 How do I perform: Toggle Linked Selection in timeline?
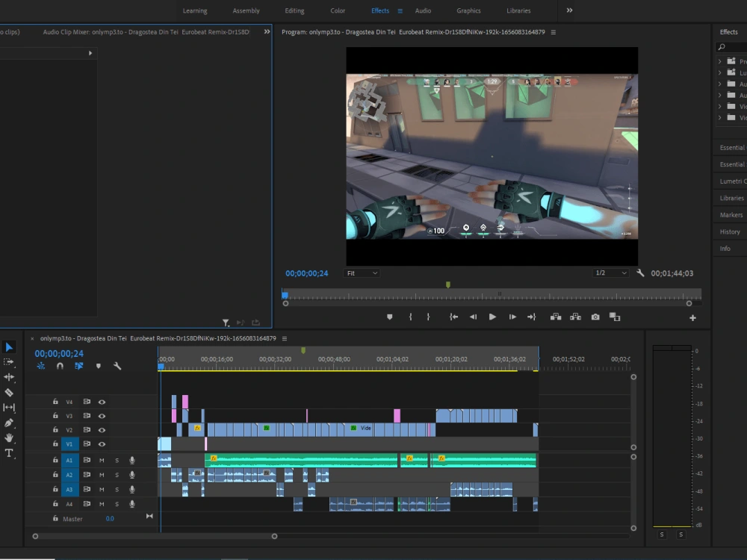click(78, 366)
